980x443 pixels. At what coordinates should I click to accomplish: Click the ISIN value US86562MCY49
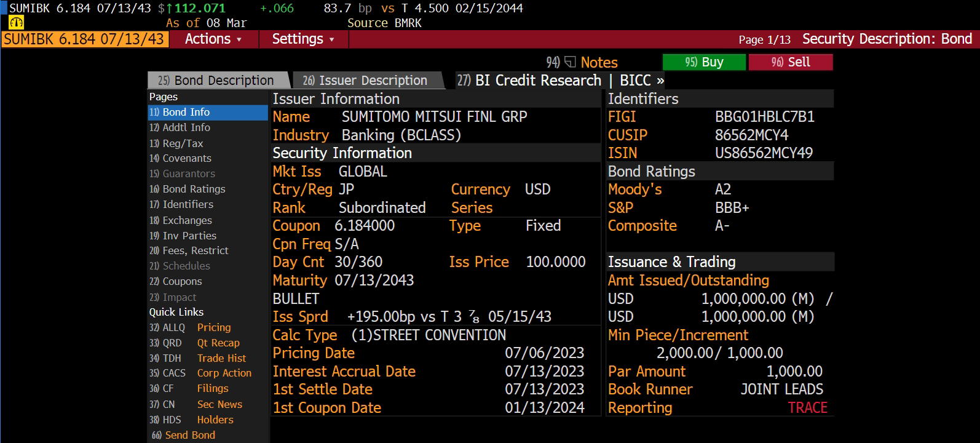(x=764, y=153)
